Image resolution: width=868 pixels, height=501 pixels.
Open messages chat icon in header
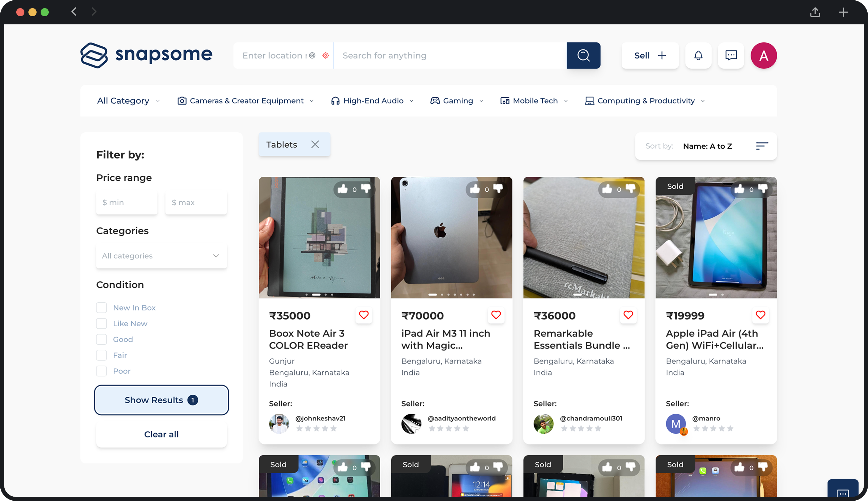pos(731,56)
